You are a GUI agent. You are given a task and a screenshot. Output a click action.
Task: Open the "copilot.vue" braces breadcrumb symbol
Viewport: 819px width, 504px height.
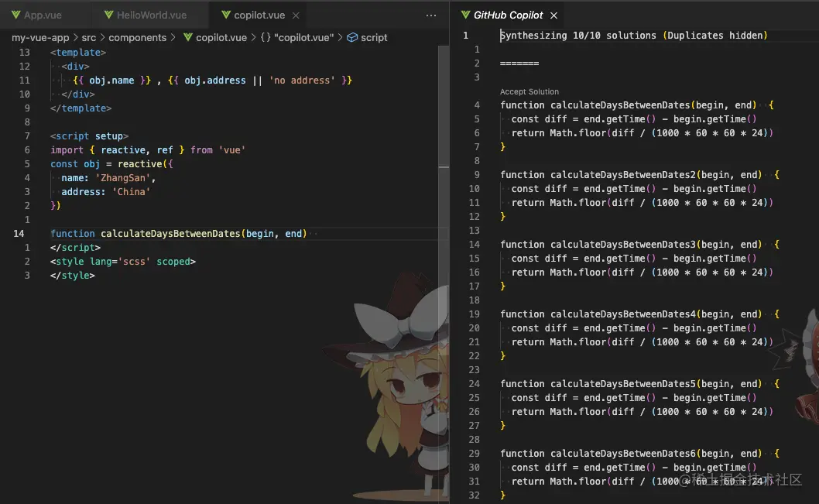pos(297,38)
